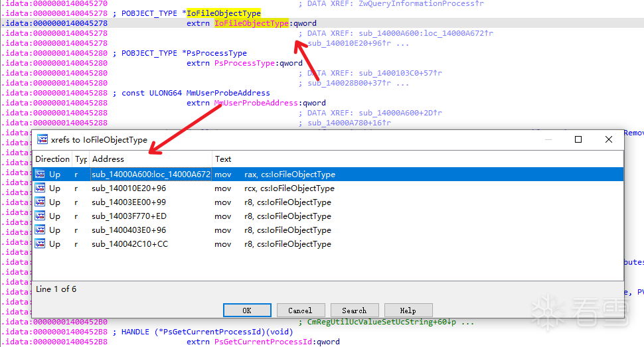Click xref ZwQueryInformationProcess↑r comment
The image size is (644, 347).
(x=421, y=4)
